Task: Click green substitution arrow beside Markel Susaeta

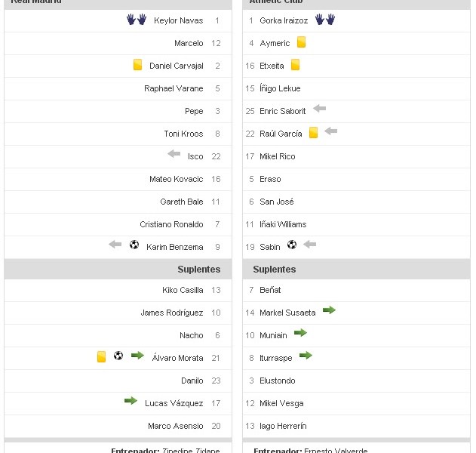Action: pos(329,310)
